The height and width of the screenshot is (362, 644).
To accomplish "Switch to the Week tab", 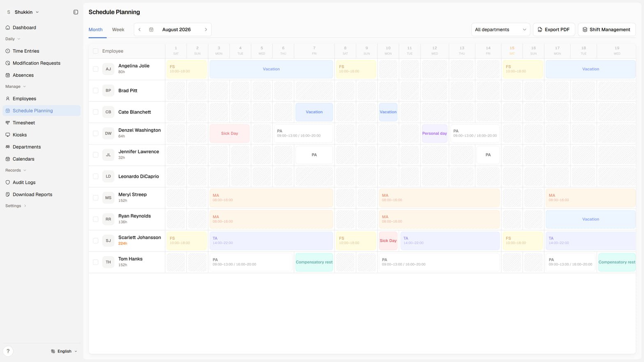I will [x=118, y=30].
